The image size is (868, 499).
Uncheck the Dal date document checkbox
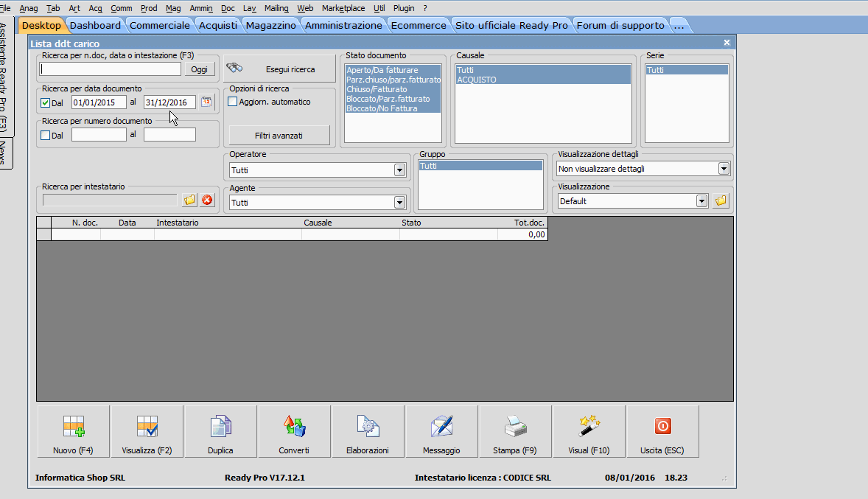[46, 102]
